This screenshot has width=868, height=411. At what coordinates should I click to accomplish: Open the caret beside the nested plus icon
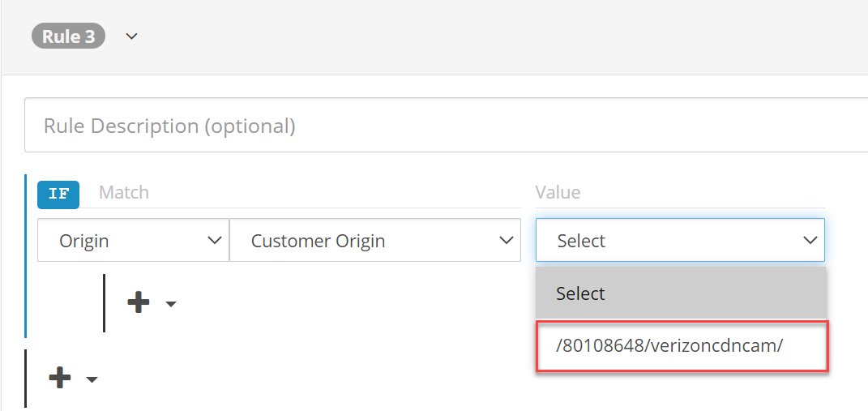(170, 305)
